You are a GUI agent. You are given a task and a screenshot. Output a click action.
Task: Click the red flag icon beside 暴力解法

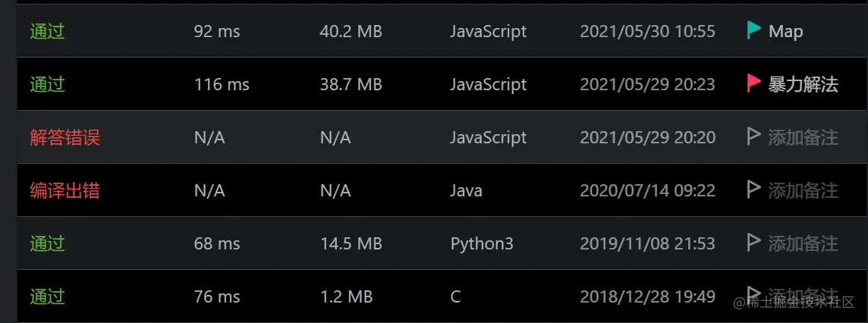click(x=754, y=83)
